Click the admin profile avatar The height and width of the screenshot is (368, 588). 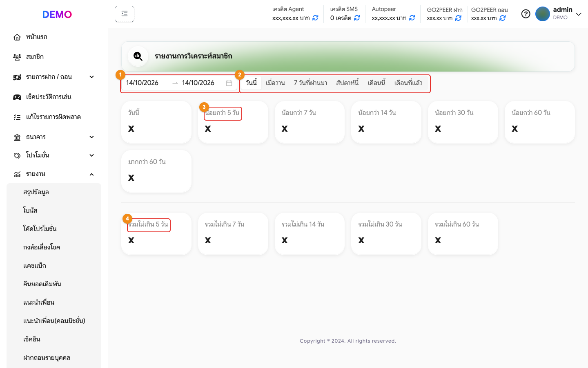pyautogui.click(x=543, y=14)
